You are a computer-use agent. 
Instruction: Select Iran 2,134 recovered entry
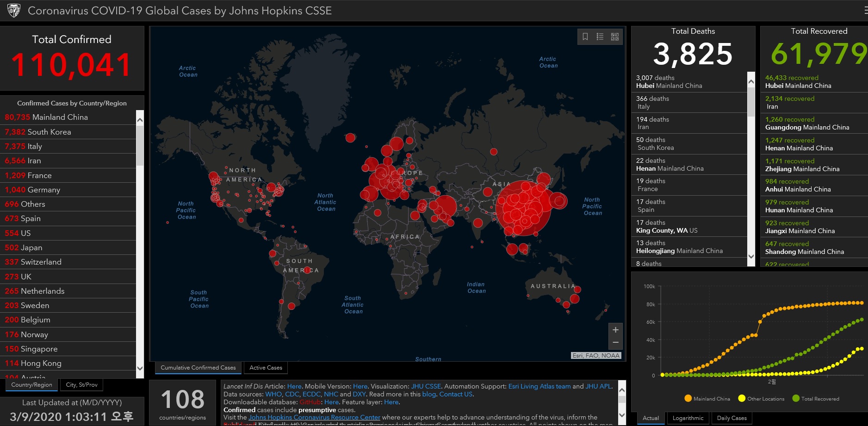coord(814,103)
